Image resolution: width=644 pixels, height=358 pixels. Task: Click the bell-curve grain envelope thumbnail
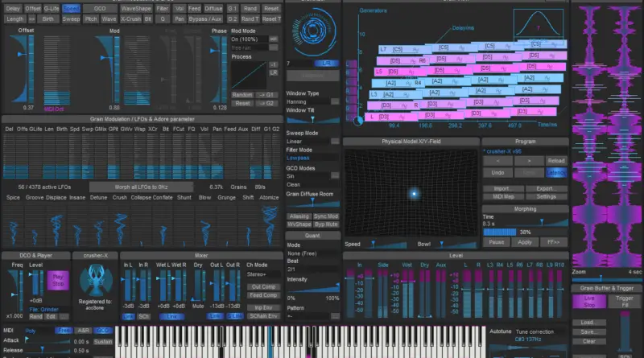538,23
